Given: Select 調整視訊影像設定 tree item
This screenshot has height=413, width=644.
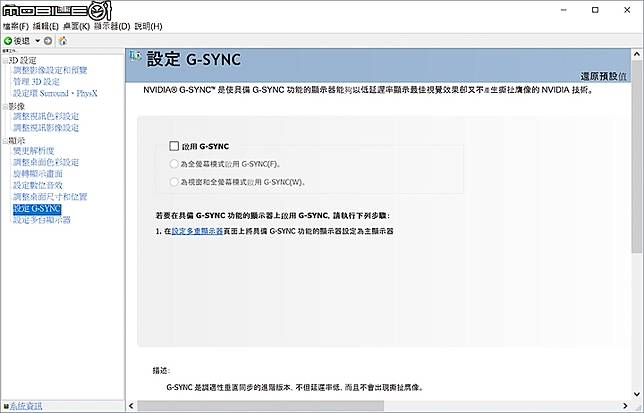Looking at the screenshot, I should tap(46, 128).
